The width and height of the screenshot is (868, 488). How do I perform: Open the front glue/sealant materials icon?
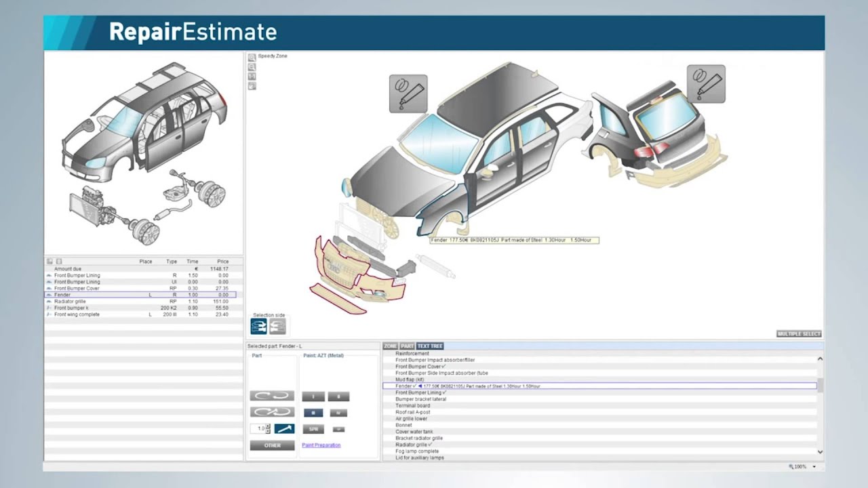(408, 94)
